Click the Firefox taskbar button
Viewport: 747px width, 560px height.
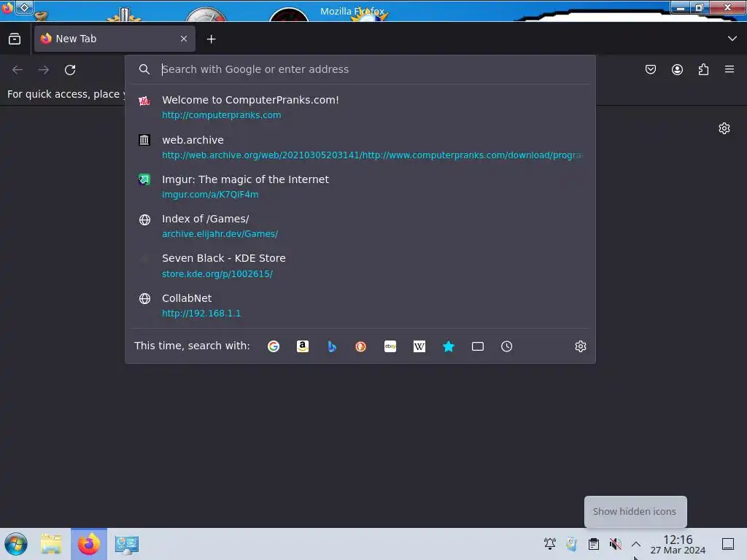point(89,544)
